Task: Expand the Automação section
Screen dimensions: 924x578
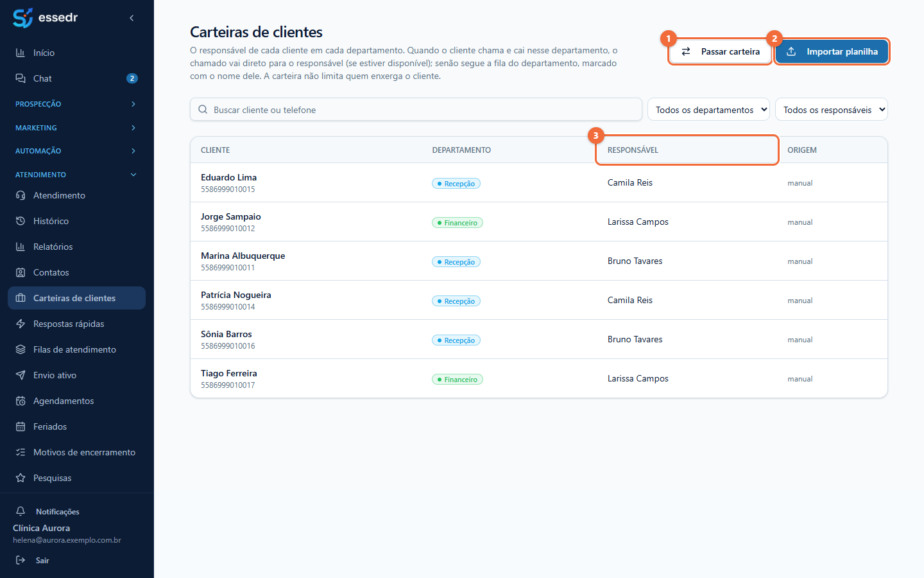Action: tap(77, 151)
